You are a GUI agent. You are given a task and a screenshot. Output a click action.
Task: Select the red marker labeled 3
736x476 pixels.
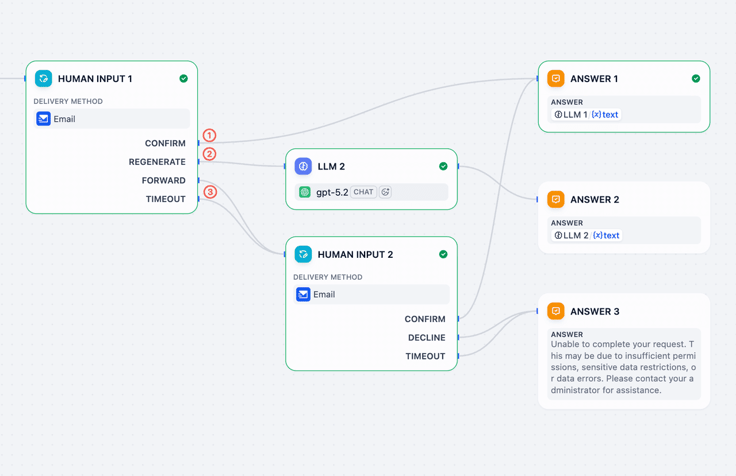point(210,192)
